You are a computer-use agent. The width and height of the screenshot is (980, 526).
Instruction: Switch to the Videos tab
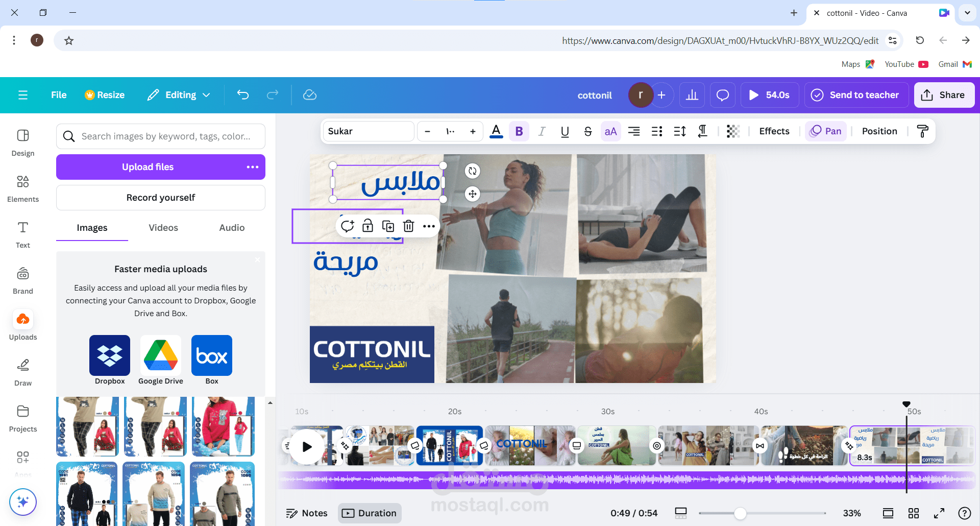coord(163,228)
